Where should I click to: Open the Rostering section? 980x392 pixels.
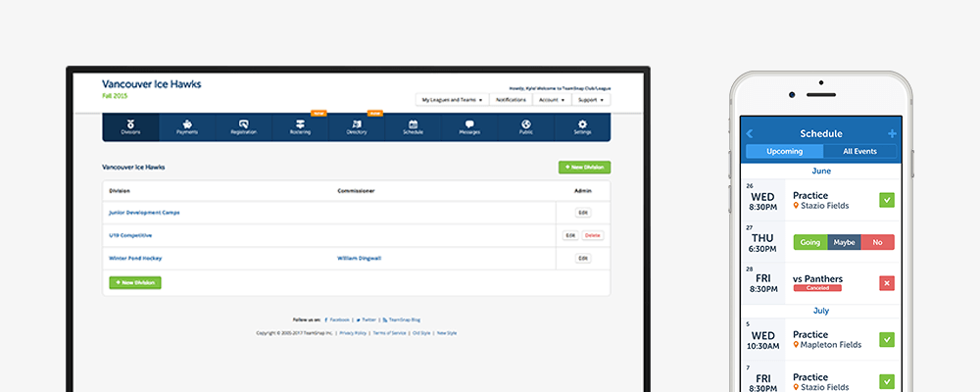[x=300, y=127]
